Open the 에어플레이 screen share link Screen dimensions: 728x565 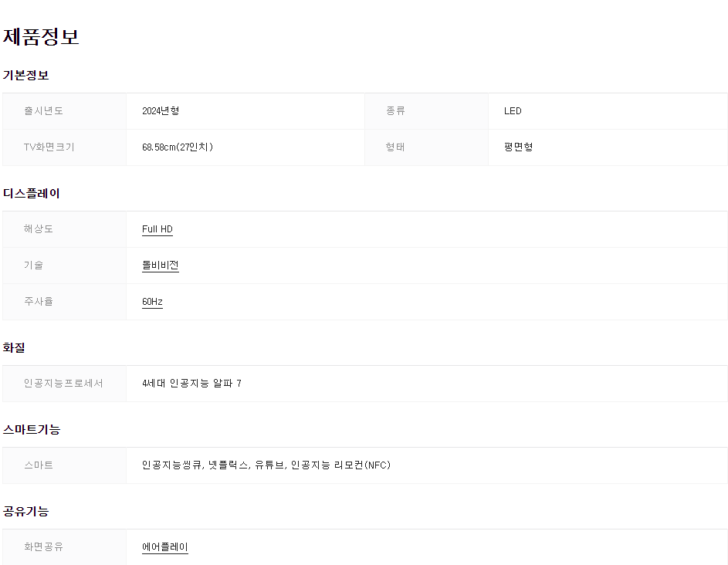tap(165, 547)
